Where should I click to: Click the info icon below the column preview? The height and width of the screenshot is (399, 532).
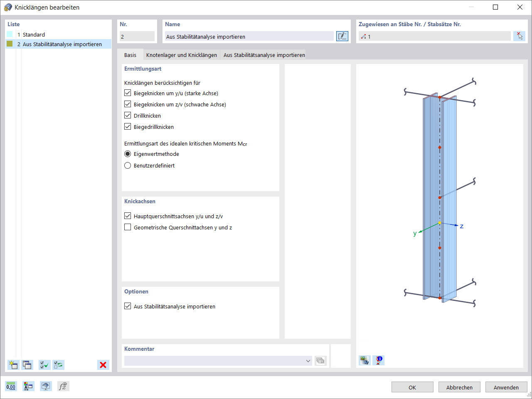click(x=379, y=360)
